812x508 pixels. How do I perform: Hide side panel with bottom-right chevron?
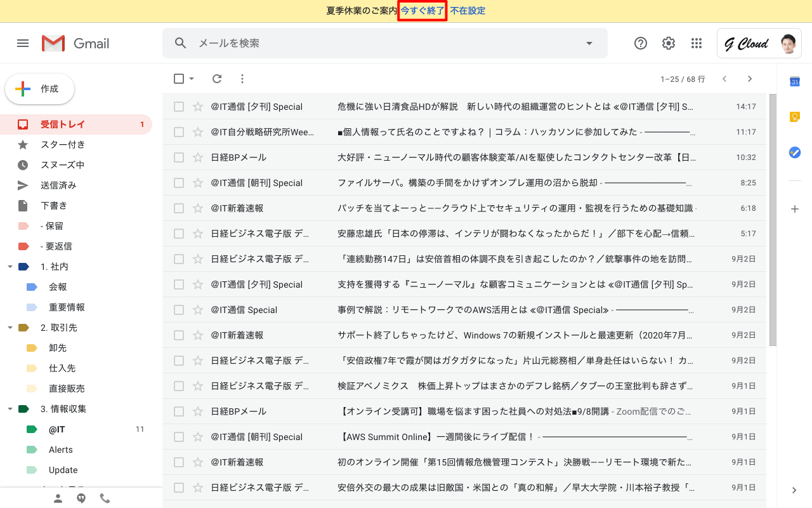(x=794, y=490)
